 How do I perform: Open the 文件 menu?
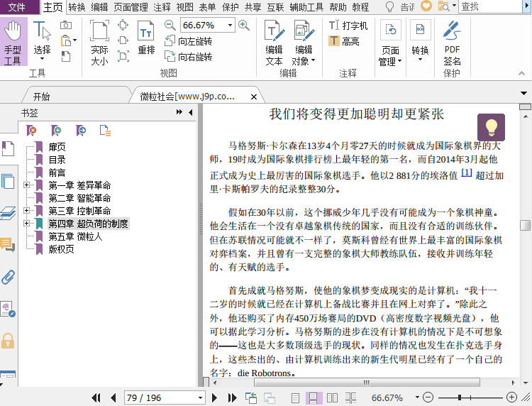[x=16, y=7]
